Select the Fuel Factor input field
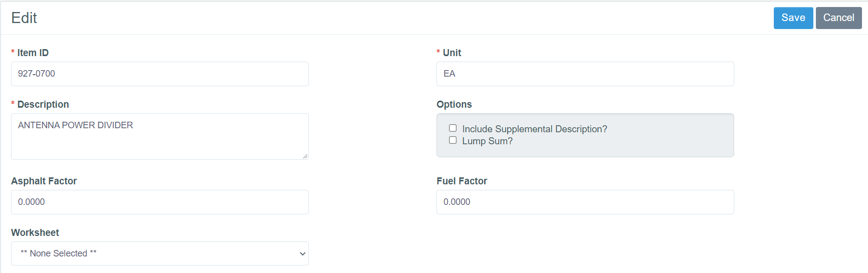This screenshot has width=868, height=273. click(585, 202)
